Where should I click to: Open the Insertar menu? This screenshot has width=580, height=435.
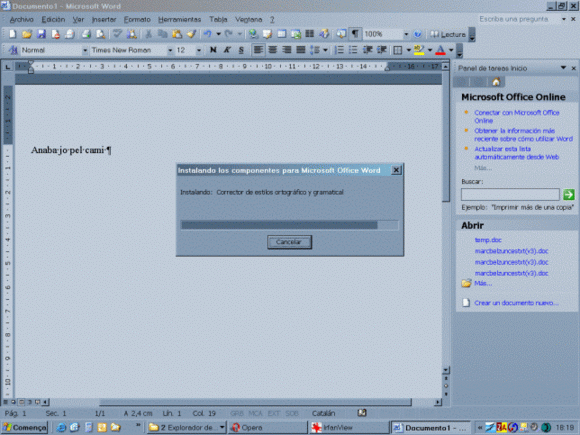tap(104, 20)
